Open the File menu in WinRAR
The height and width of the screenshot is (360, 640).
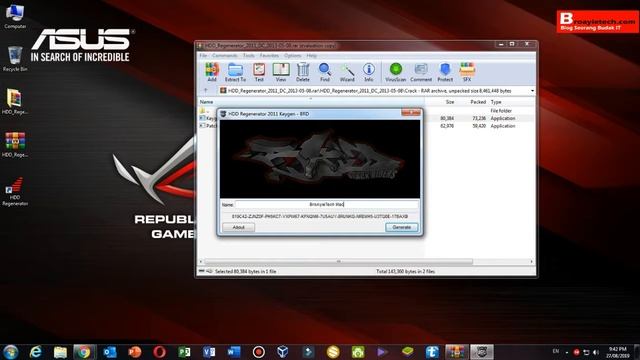[x=203, y=56]
